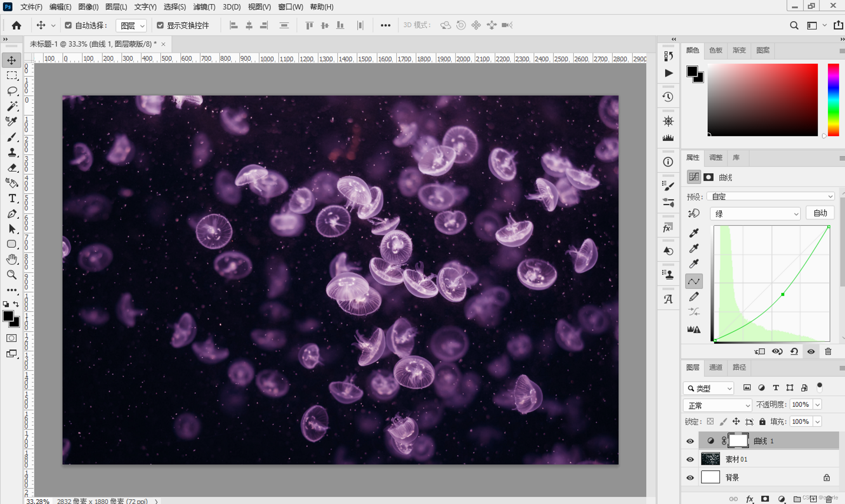This screenshot has height=504, width=845.
Task: Select the Rectangular Marquee tool
Action: pyautogui.click(x=12, y=75)
